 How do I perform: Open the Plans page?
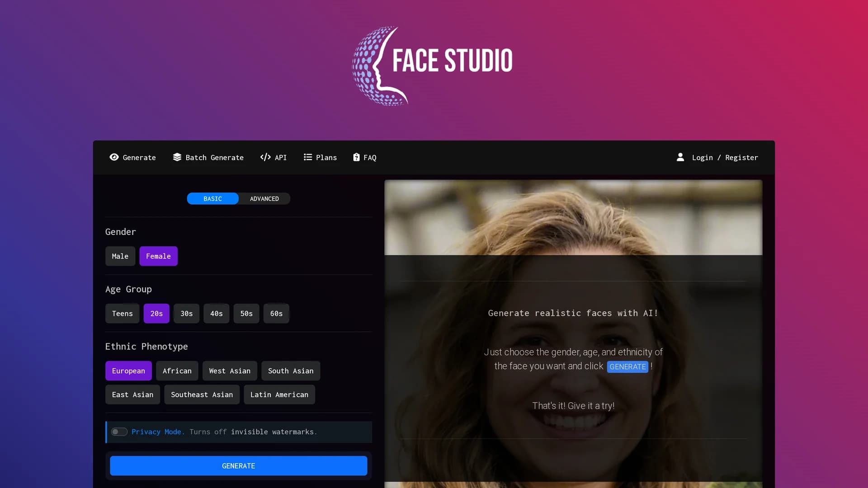320,157
